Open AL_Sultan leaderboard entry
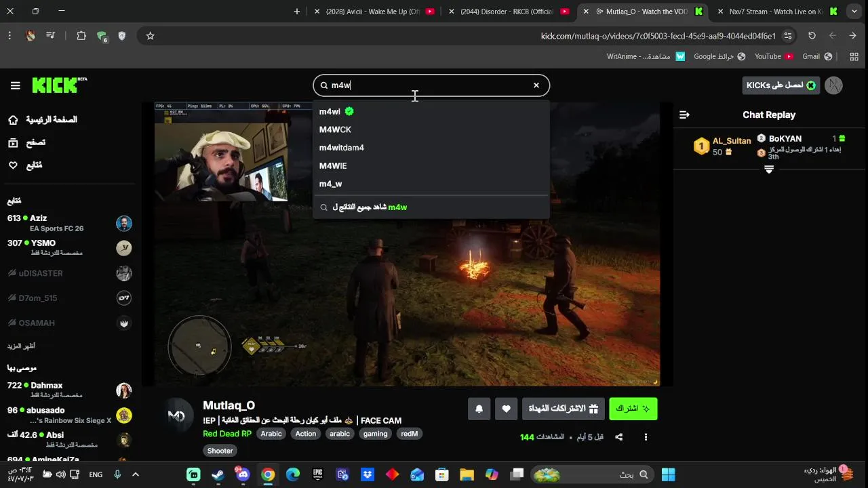Image resolution: width=868 pixels, height=488 pixels. pos(722,146)
